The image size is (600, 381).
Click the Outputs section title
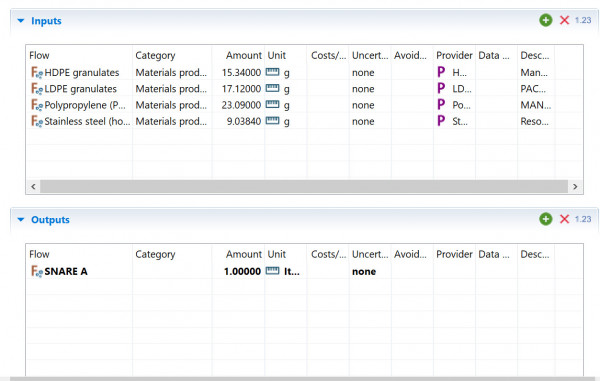click(50, 220)
